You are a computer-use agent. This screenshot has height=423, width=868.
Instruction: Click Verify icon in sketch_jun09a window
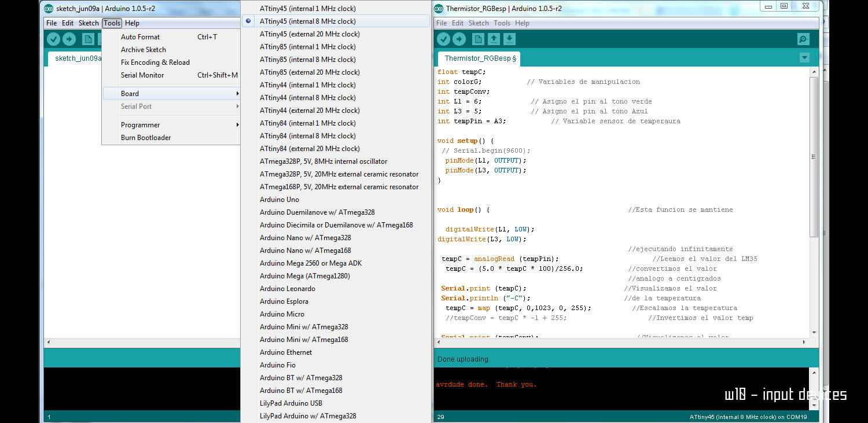point(54,39)
